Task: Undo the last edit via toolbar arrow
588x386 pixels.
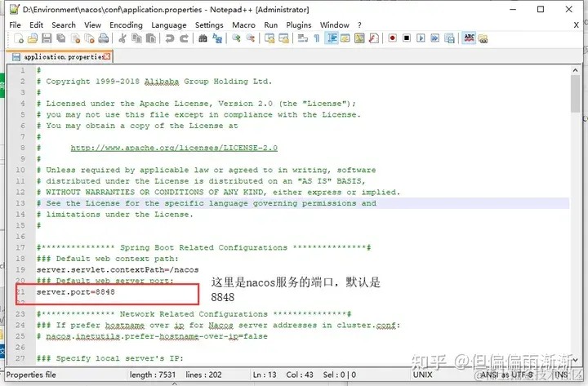Action: pos(170,38)
